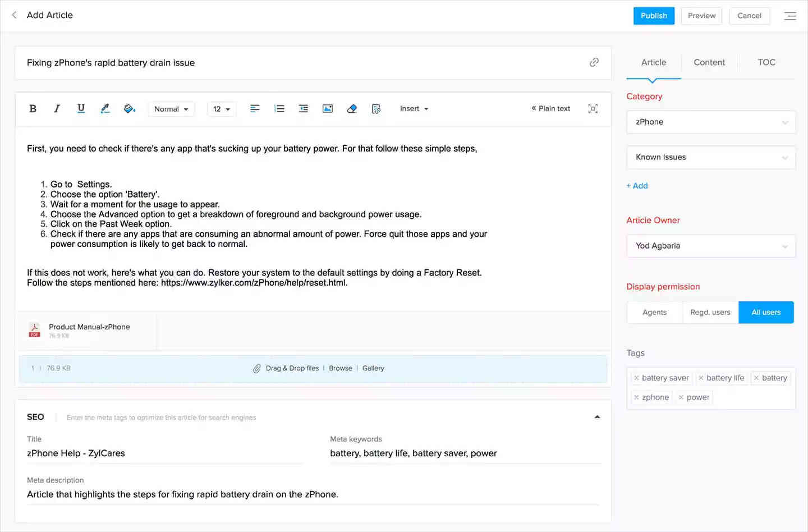Apply a numbered list
Image resolution: width=808 pixels, height=532 pixels.
[x=279, y=108]
